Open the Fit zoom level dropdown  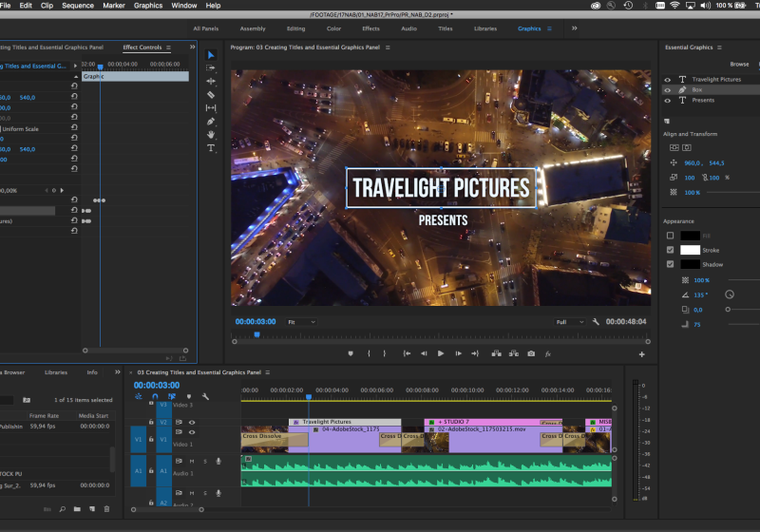click(x=301, y=322)
